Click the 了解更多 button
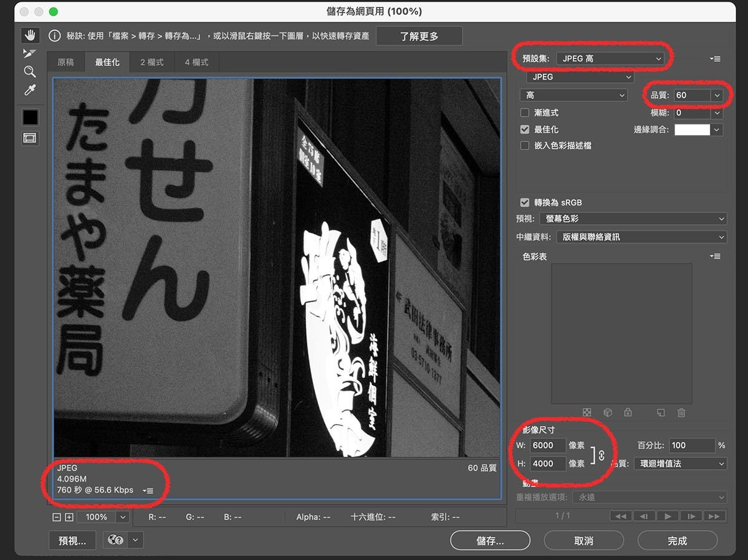The height and width of the screenshot is (560, 748). (x=420, y=36)
